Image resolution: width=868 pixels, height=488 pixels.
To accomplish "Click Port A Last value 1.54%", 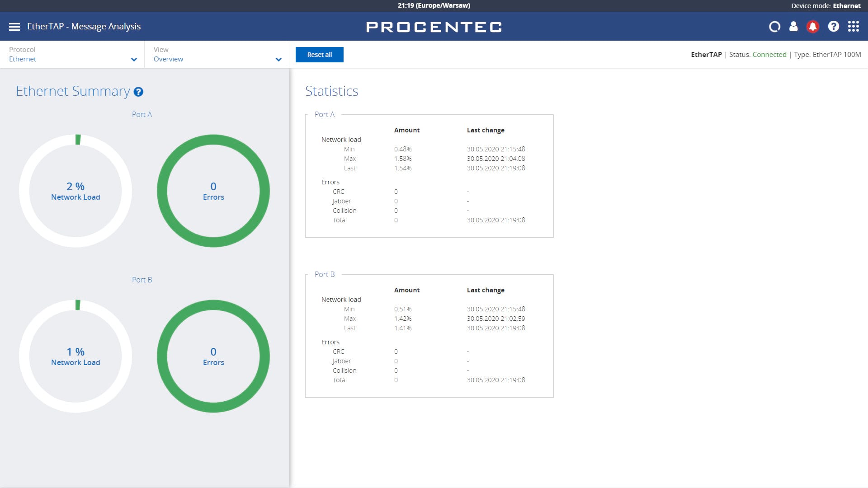I will coord(403,168).
